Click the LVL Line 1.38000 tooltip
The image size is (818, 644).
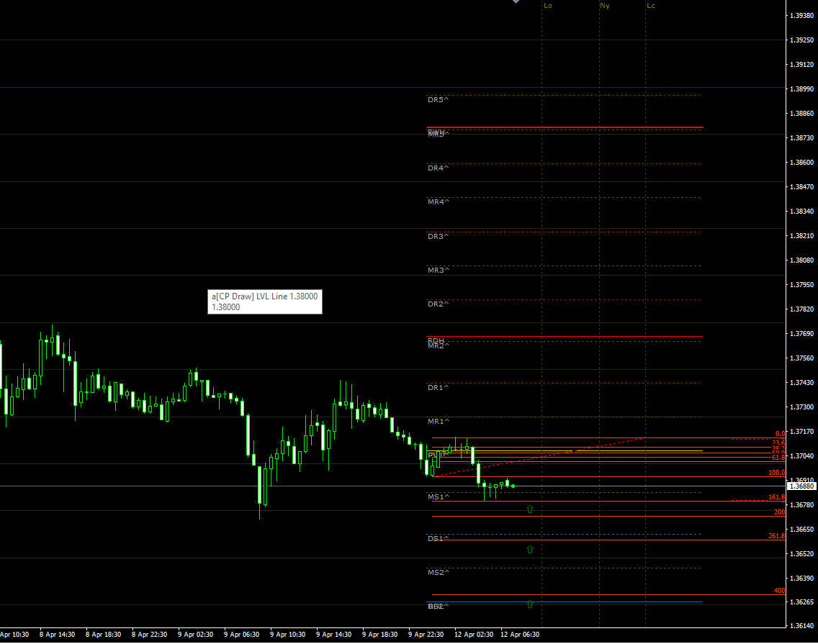click(264, 301)
